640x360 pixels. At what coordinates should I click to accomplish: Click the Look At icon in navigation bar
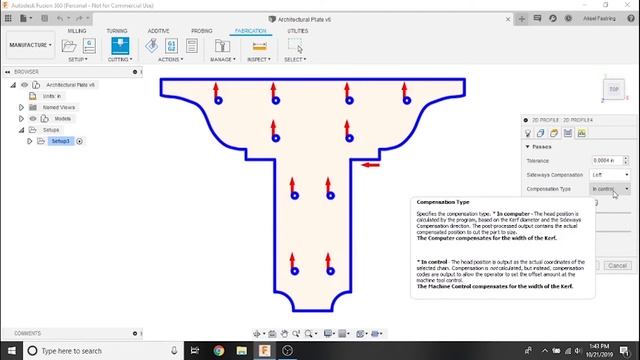click(x=272, y=334)
